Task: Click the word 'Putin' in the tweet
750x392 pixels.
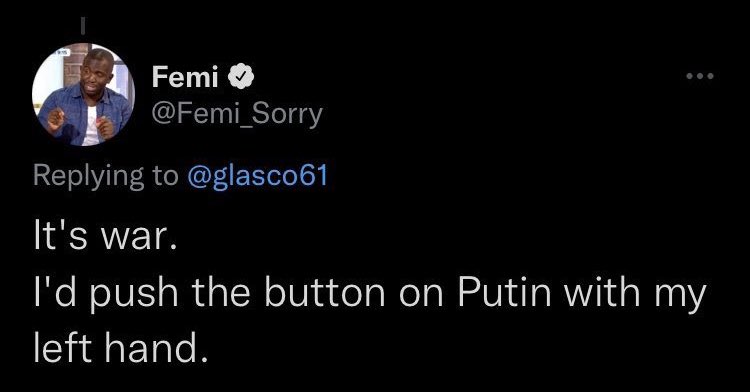Action: (x=505, y=292)
